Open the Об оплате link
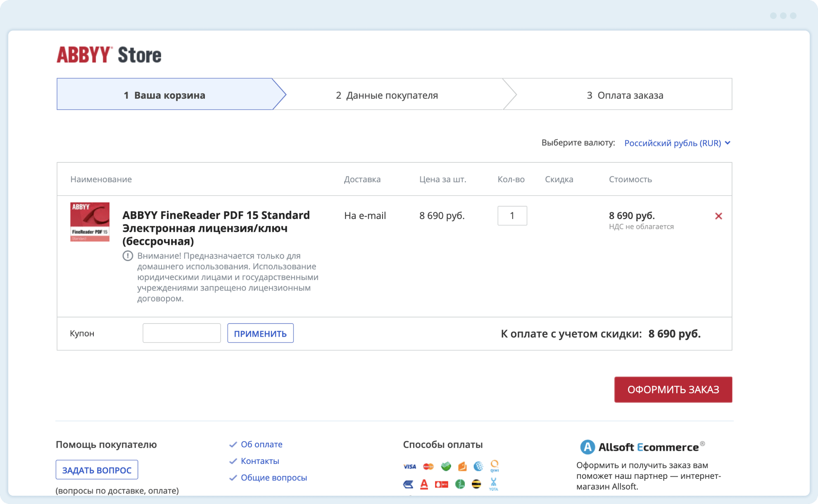This screenshot has width=818, height=504. [262, 444]
